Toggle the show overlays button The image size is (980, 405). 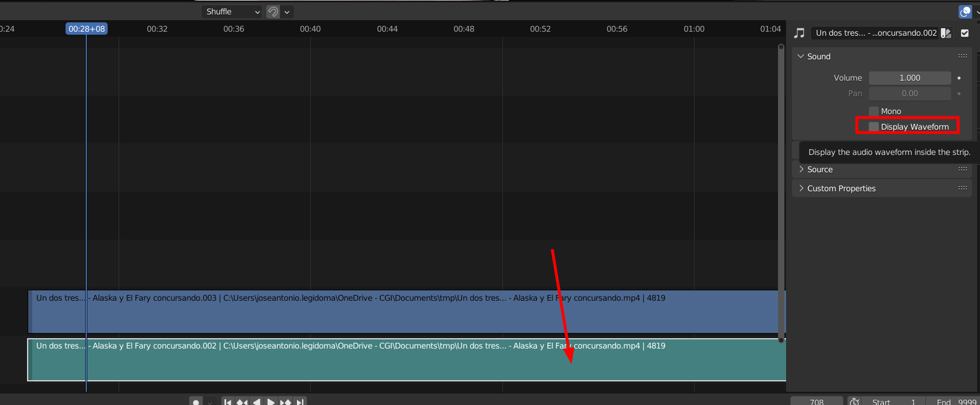(965, 12)
